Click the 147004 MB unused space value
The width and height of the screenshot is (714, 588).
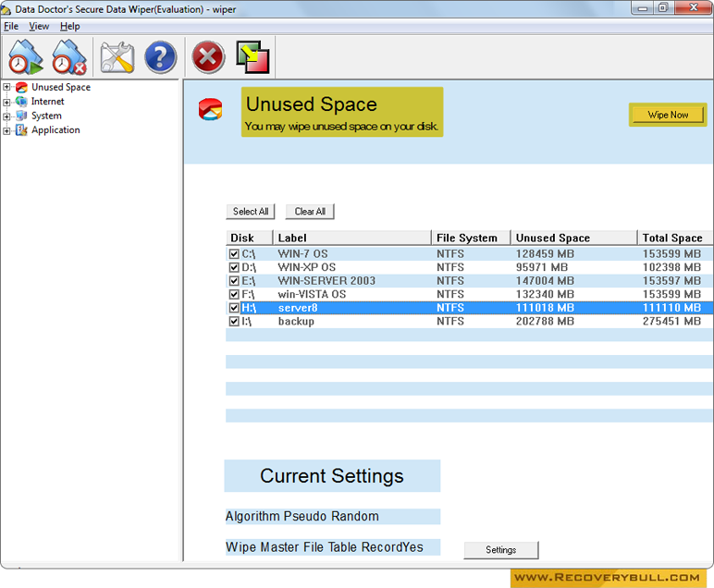click(x=545, y=281)
